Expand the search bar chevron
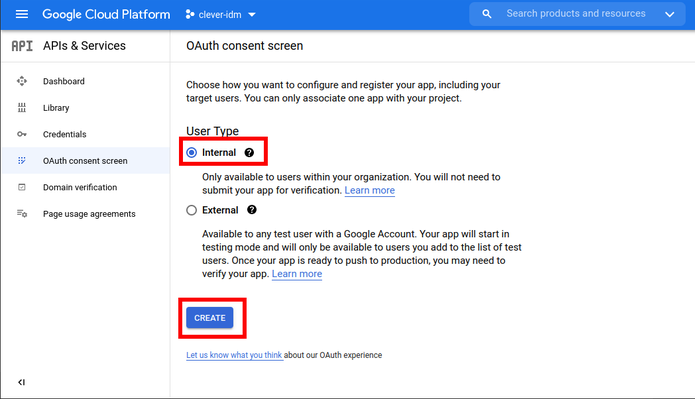 669,15
